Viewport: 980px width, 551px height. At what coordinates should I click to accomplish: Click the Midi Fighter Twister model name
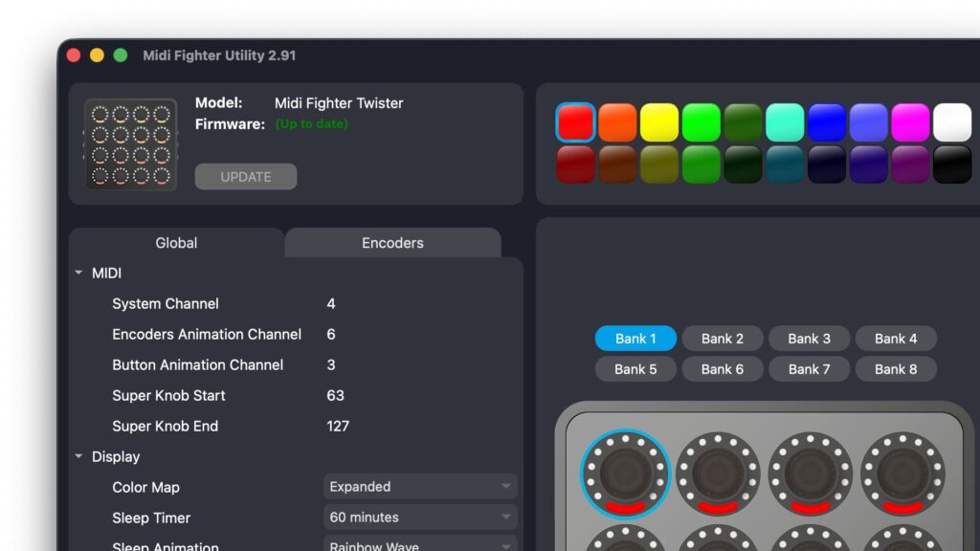click(x=339, y=103)
